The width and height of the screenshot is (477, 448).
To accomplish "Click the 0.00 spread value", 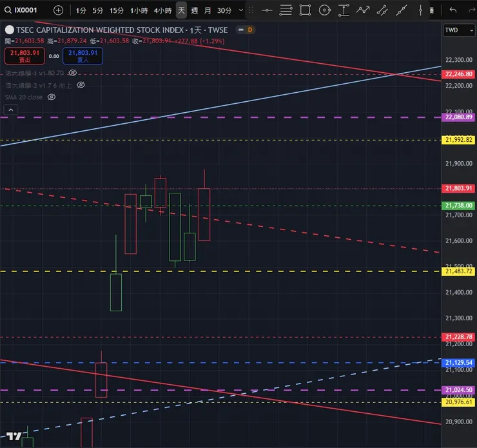I will [54, 56].
